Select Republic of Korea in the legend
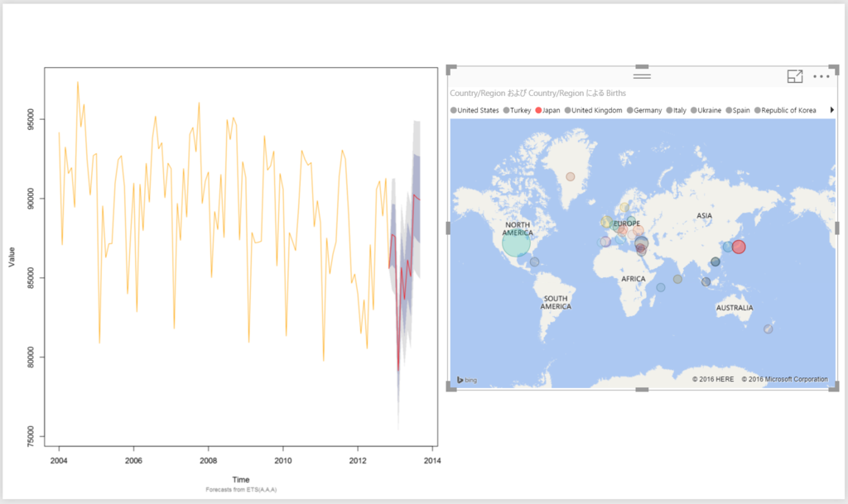The height and width of the screenshot is (504, 848). point(785,110)
